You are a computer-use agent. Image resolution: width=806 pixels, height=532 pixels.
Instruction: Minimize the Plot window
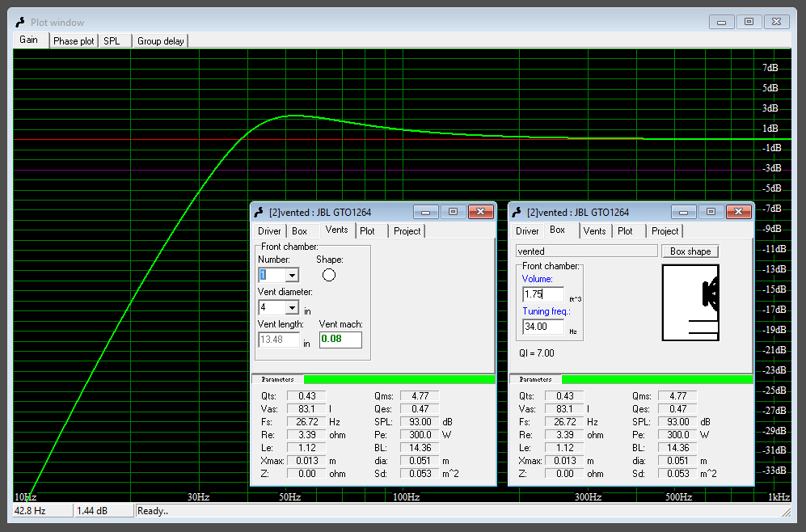tap(721, 22)
